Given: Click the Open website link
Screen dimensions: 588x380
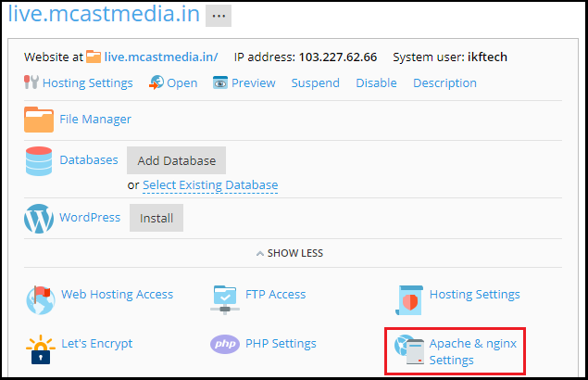Looking at the screenshot, I should tap(181, 82).
